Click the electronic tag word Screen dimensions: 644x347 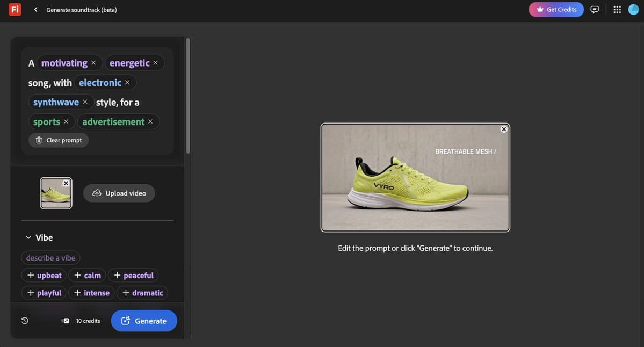(100, 83)
